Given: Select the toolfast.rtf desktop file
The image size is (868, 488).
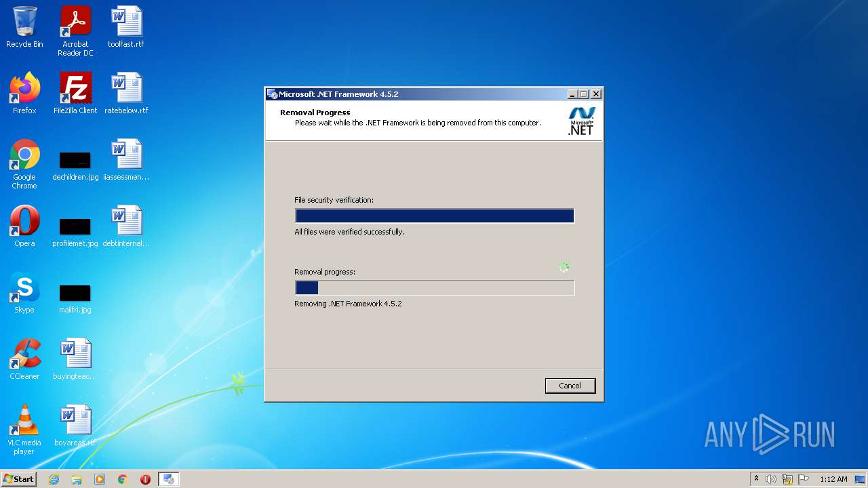Looking at the screenshot, I should tap(126, 27).
